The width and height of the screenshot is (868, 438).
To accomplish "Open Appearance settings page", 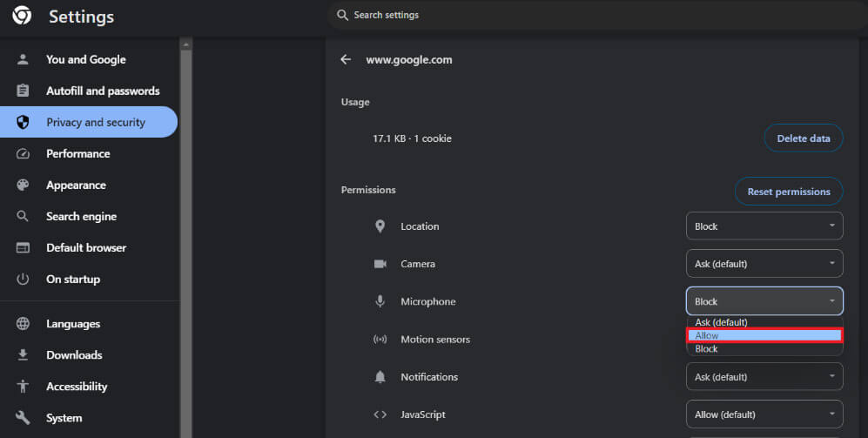I will pos(89,185).
